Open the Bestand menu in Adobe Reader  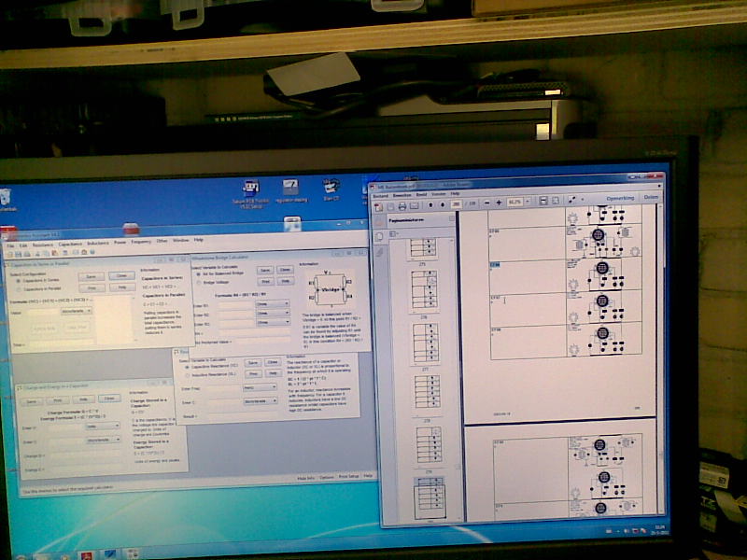tap(380, 196)
